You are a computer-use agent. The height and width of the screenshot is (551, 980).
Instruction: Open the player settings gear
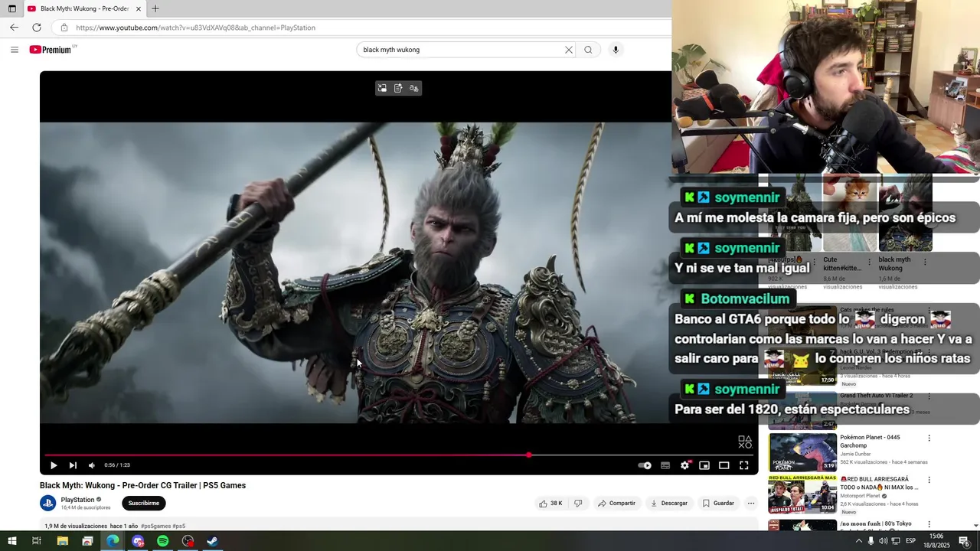tap(685, 465)
